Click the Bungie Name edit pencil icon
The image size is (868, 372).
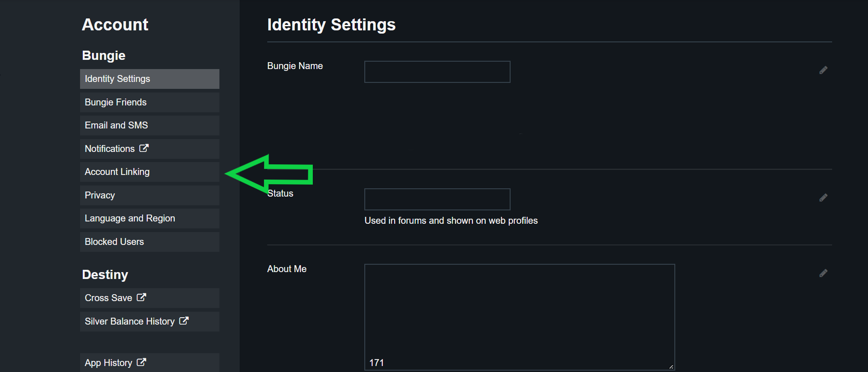823,70
